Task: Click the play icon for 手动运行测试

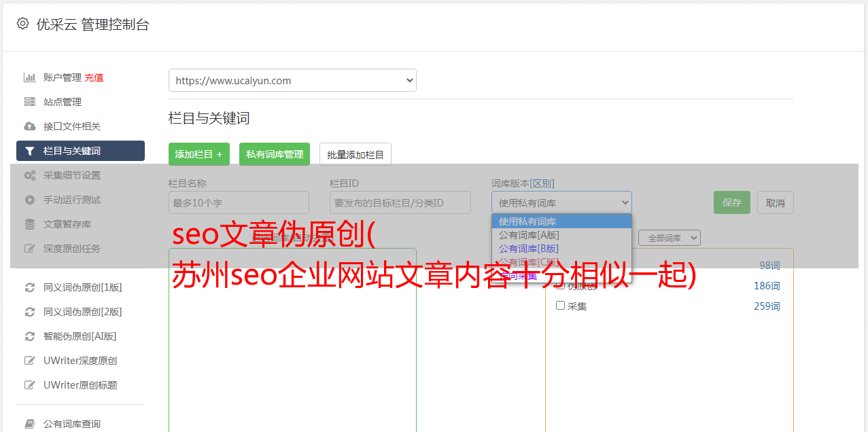Action: pos(29,200)
